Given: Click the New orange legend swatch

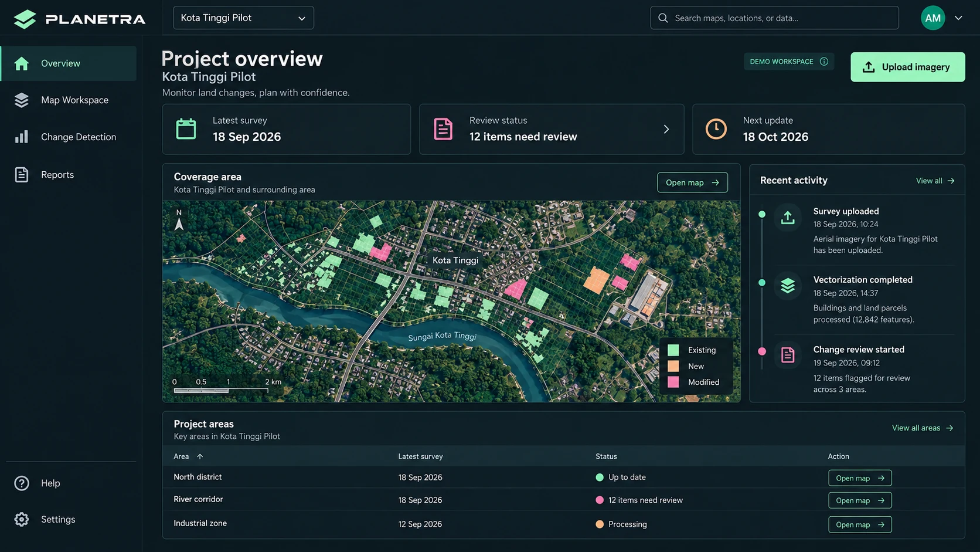Looking at the screenshot, I should (673, 366).
